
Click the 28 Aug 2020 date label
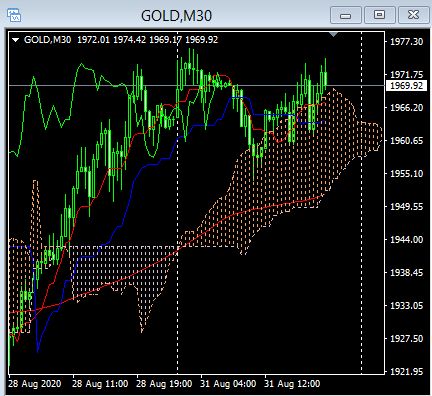point(35,384)
